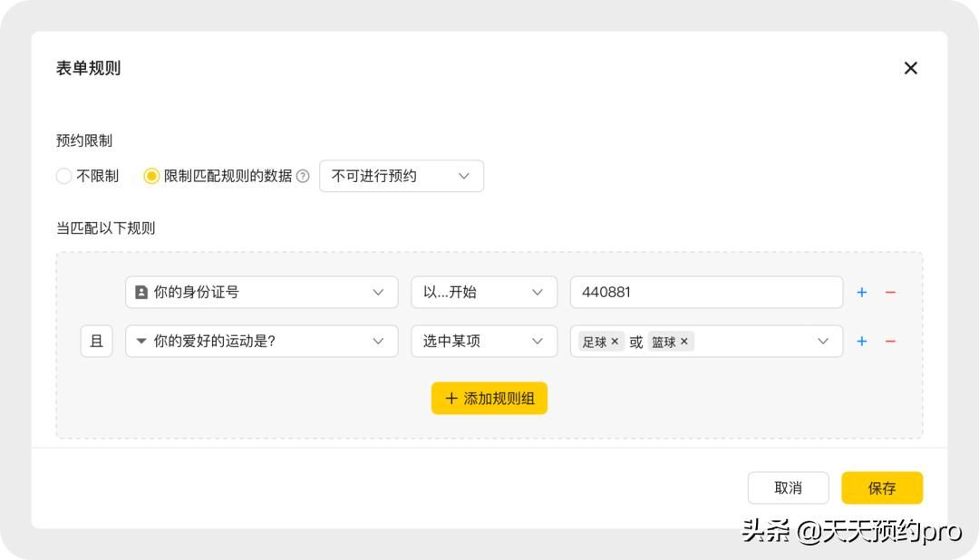The height and width of the screenshot is (560, 979).
Task: Remove the 足球 tag via its × icon
Action: [x=615, y=342]
